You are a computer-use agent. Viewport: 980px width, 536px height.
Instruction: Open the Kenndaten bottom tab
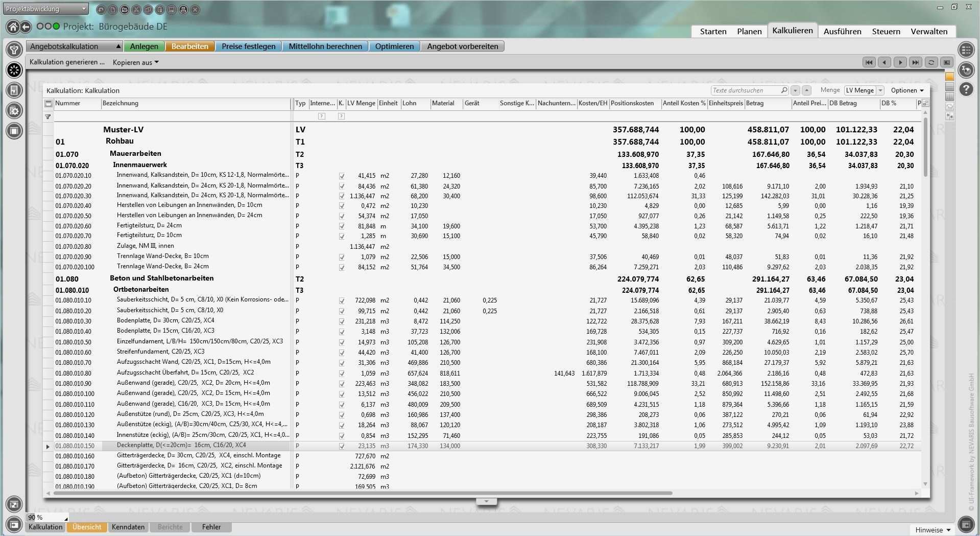[x=128, y=527]
